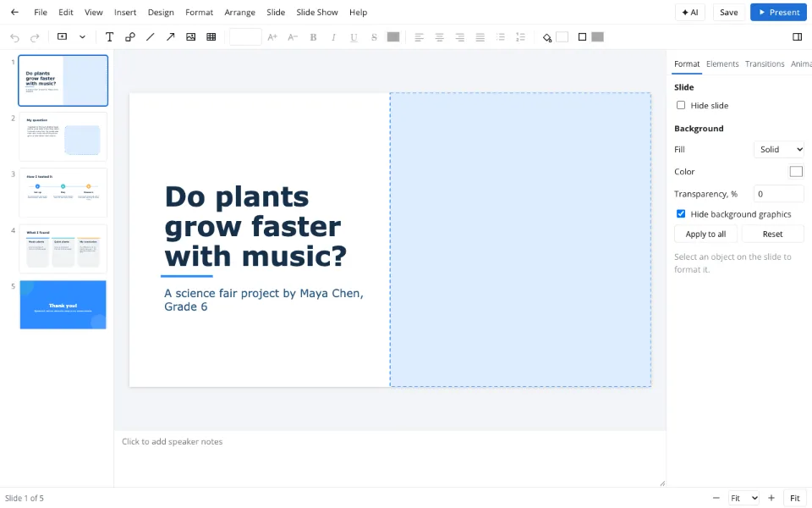Uncheck Hide background graphics

point(681,213)
